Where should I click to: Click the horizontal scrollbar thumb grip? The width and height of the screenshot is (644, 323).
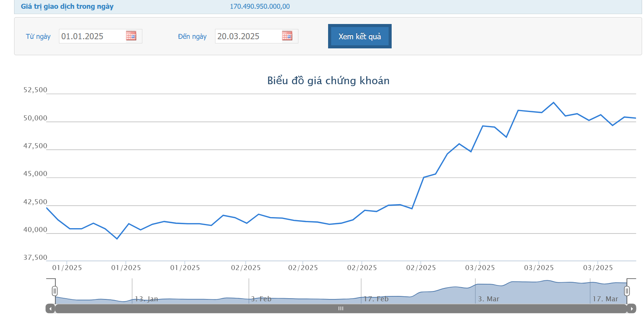(341, 309)
